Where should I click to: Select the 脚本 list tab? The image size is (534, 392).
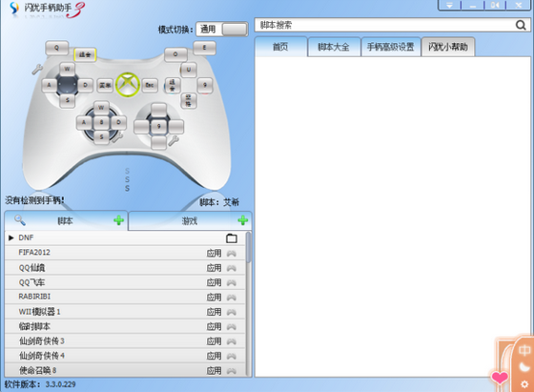[66, 220]
